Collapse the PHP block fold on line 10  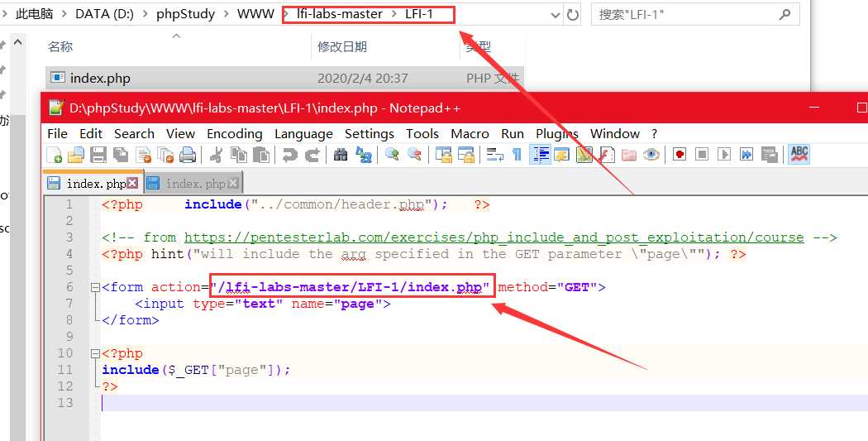95,353
